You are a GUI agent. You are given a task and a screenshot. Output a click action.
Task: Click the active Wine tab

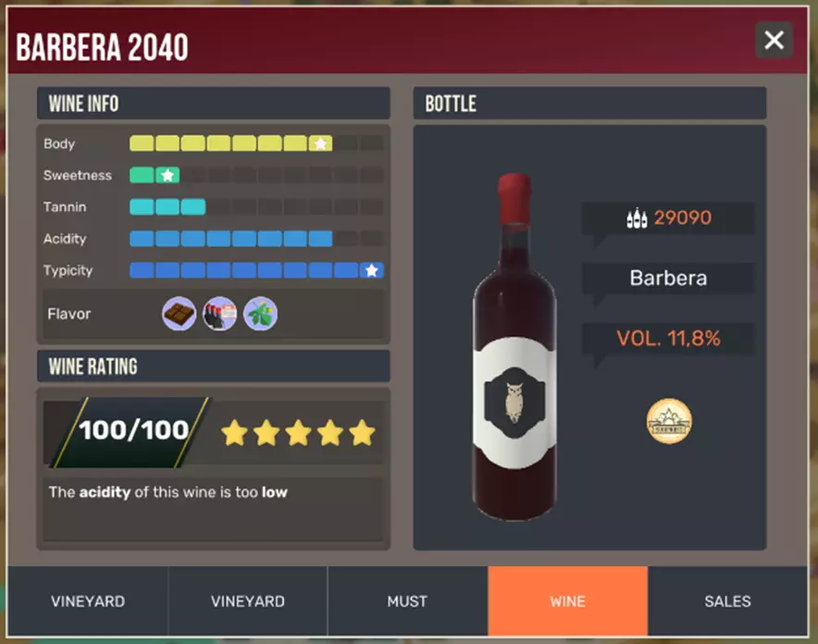567,601
